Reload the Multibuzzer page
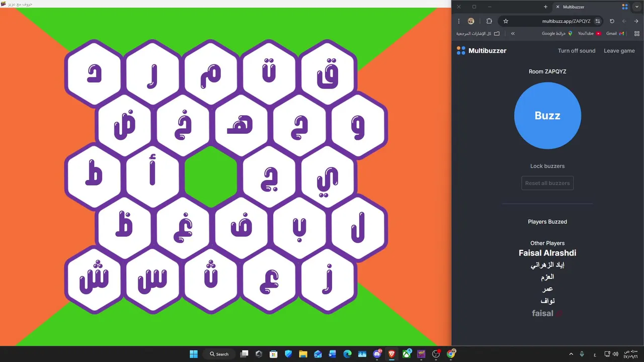This screenshot has width=644, height=362. click(612, 21)
